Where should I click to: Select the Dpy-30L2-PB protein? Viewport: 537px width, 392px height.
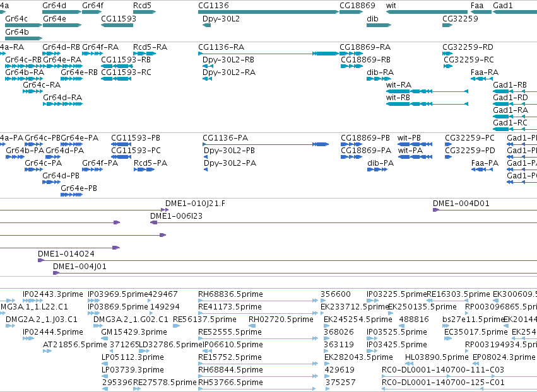click(206, 157)
